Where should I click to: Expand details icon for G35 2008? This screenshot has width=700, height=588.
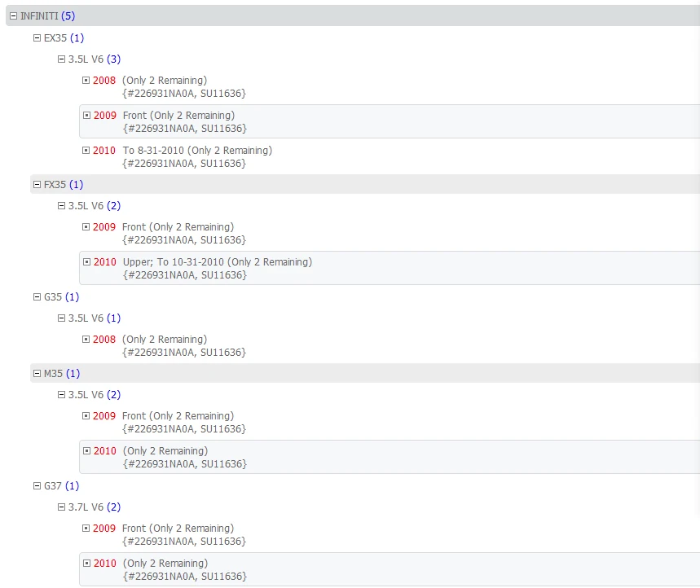click(86, 340)
